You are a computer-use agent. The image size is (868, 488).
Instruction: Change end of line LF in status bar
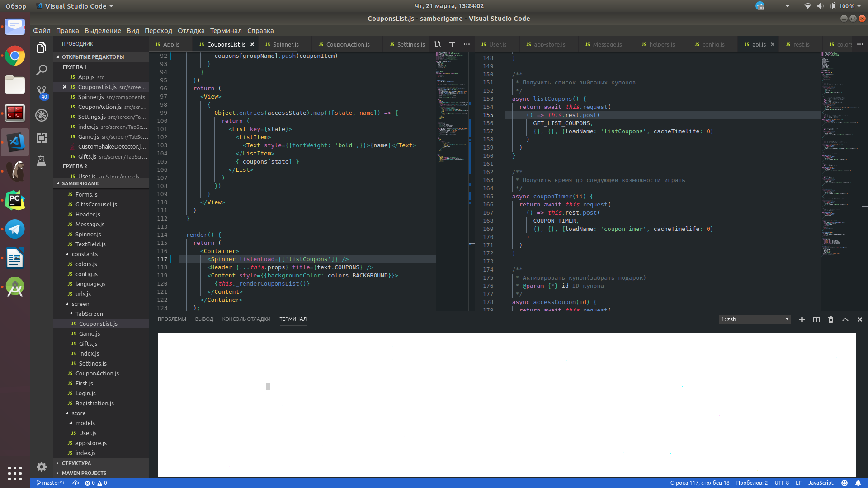click(x=798, y=483)
